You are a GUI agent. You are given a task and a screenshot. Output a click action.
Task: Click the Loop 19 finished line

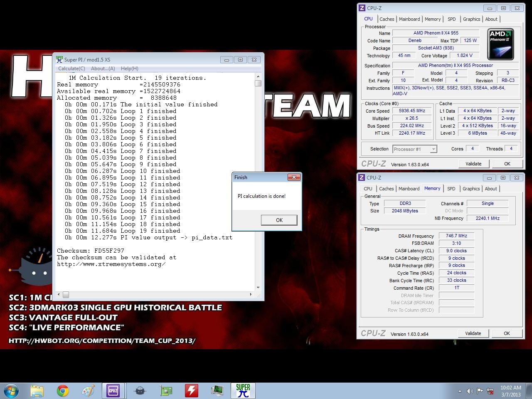[123, 231]
